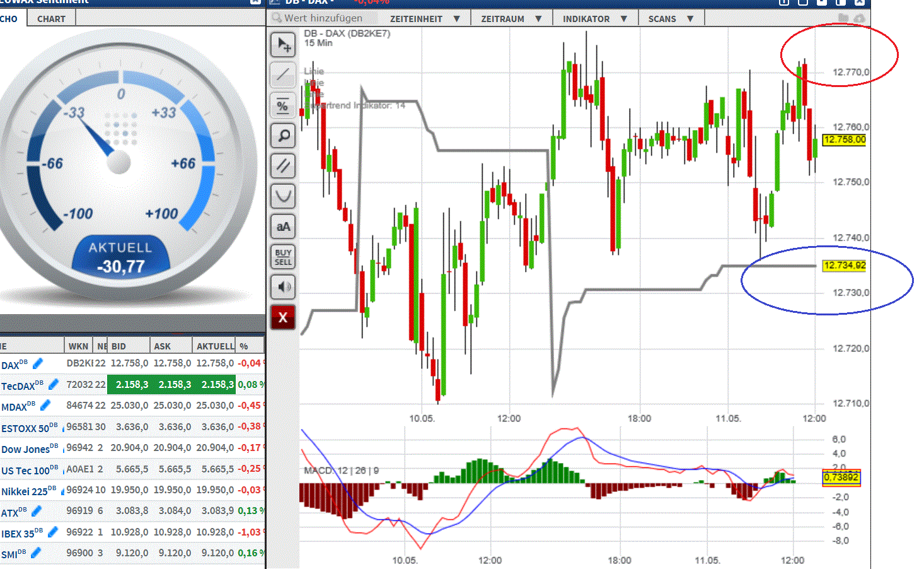Click the yellow 12.758,00 price label

tap(845, 141)
